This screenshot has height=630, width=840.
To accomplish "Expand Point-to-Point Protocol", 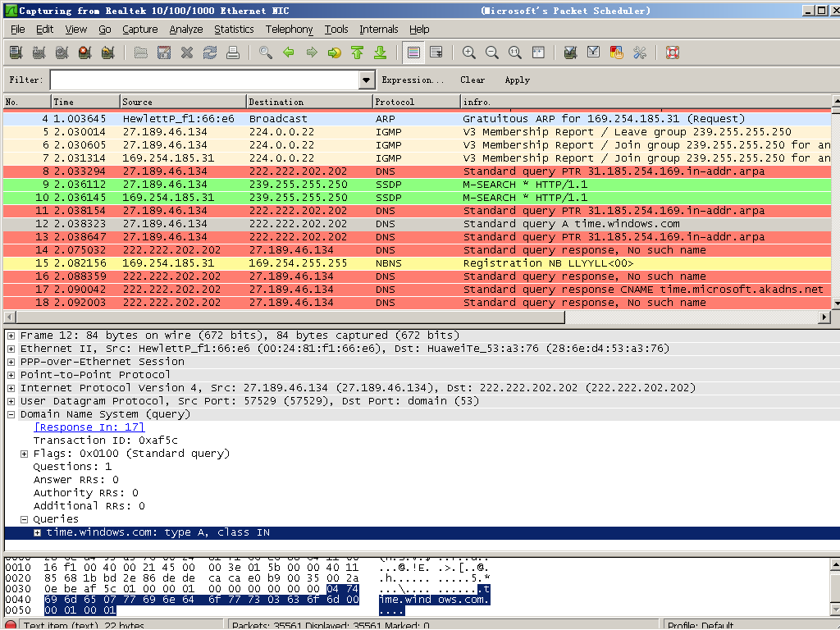I will point(11,375).
